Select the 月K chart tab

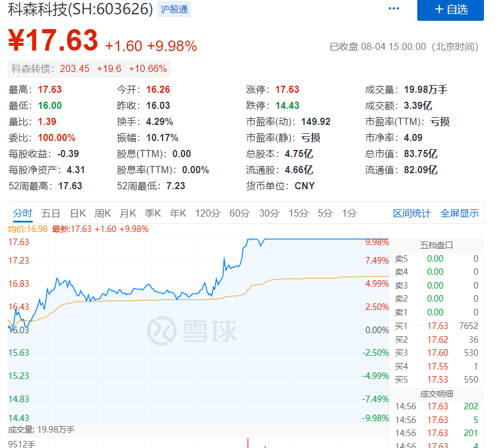(128, 213)
